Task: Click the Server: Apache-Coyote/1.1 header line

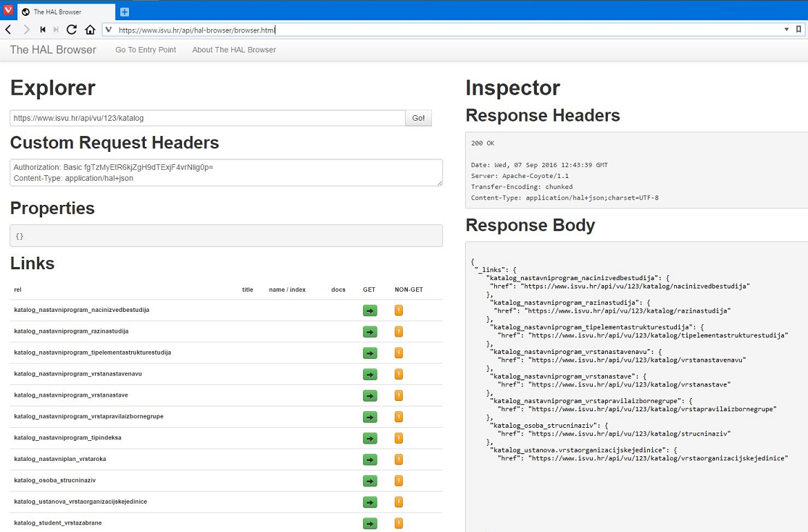Action: point(520,176)
